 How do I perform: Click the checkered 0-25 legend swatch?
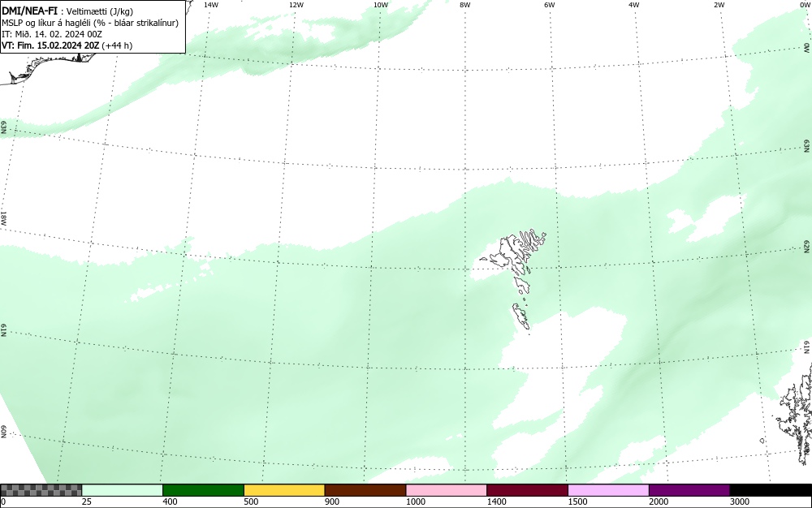[41, 490]
